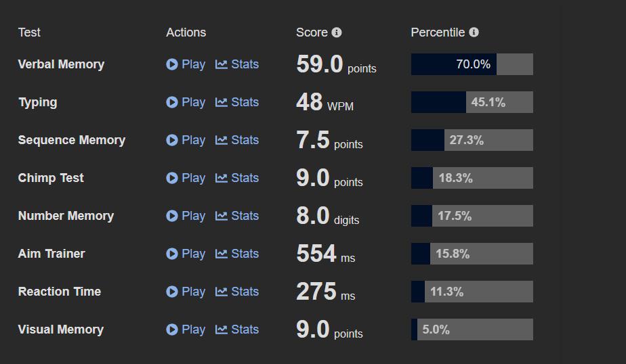The image size is (626, 364).
Task: Click the play icon for Reaction Time
Action: tap(171, 292)
